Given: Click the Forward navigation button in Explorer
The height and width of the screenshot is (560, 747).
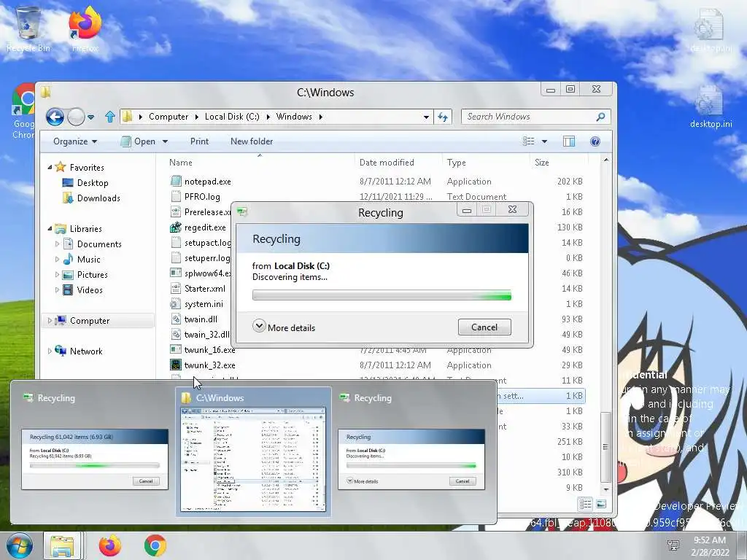Looking at the screenshot, I should click(x=76, y=116).
